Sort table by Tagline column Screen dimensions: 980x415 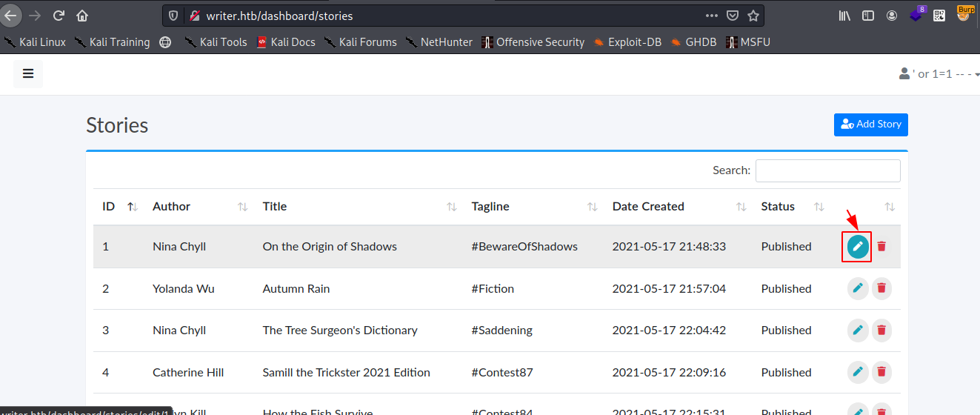(533, 207)
